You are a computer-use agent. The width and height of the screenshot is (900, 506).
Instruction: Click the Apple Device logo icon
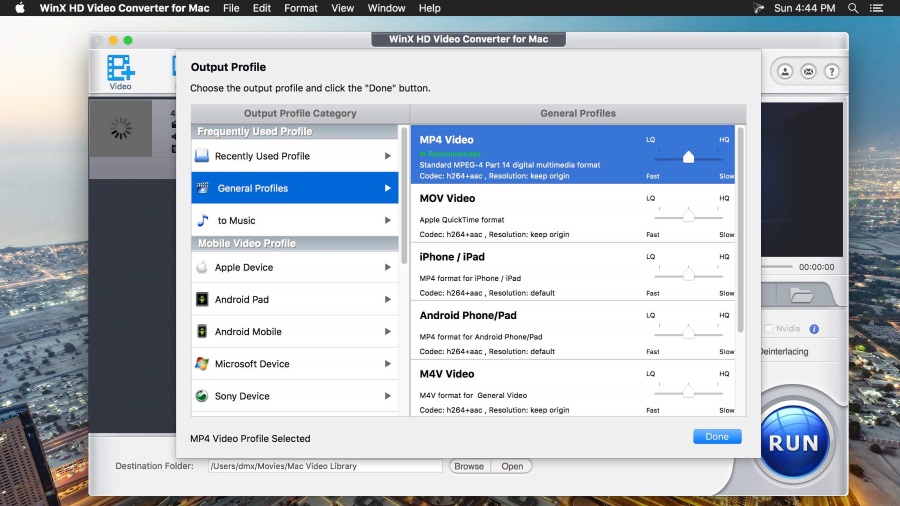pos(201,267)
